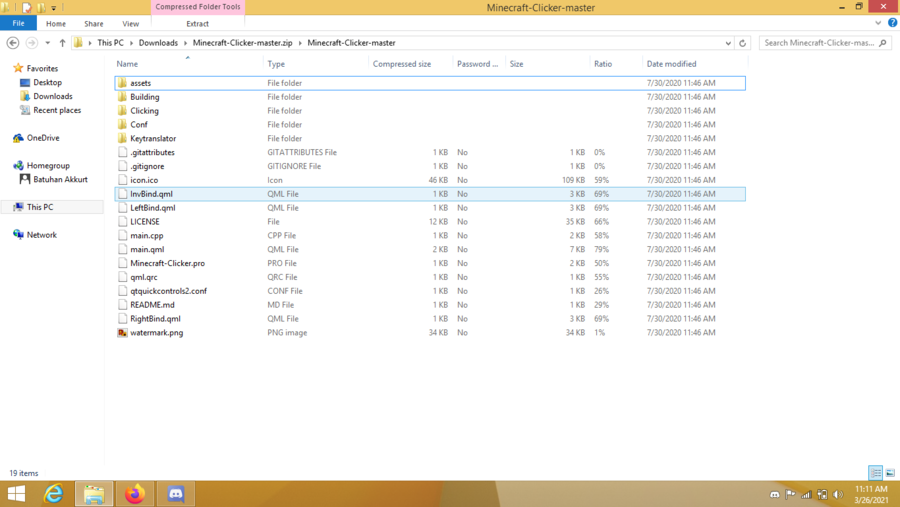This screenshot has height=507, width=900.
Task: Select the Building folder icon
Action: point(122,96)
